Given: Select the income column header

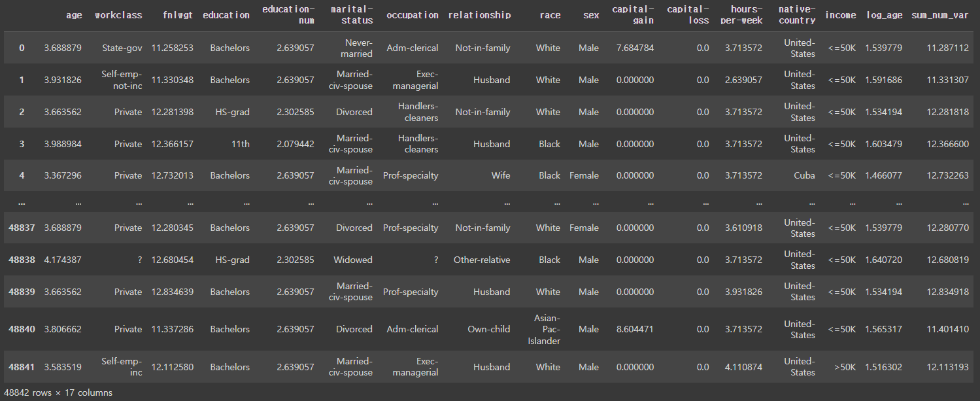Looking at the screenshot, I should pyautogui.click(x=840, y=15).
